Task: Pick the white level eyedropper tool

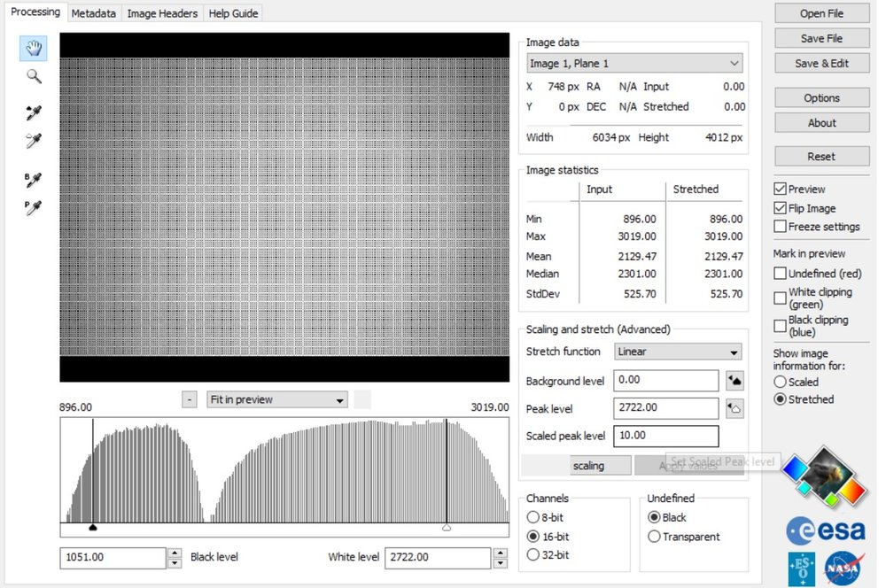Action: (x=34, y=140)
